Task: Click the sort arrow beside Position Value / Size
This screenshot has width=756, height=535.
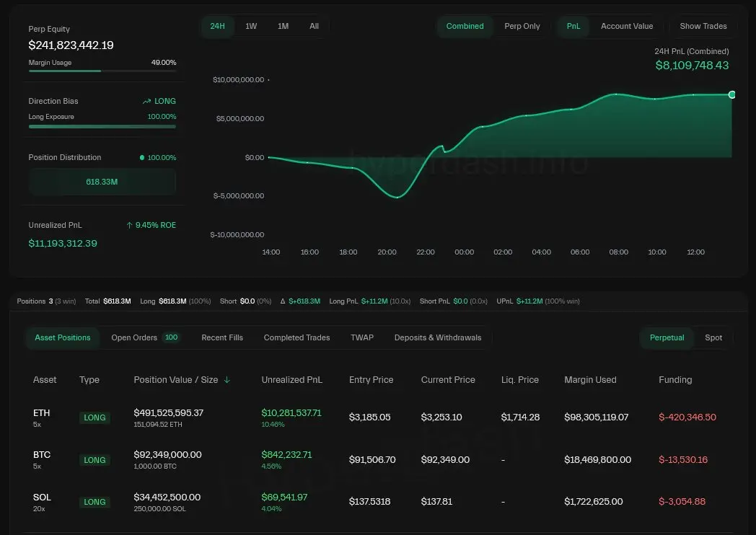Action: pos(227,380)
